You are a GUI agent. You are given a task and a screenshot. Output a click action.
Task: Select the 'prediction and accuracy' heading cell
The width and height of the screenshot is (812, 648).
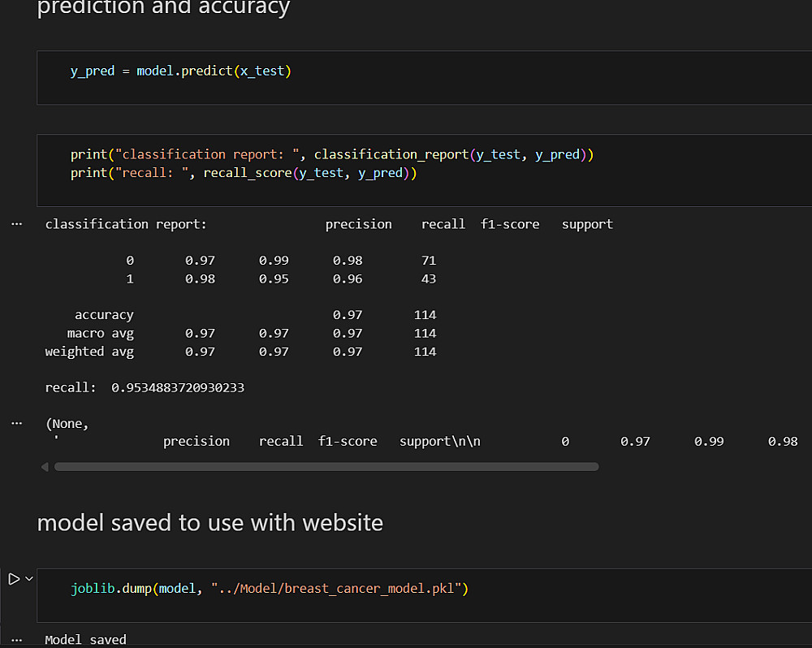[163, 9]
